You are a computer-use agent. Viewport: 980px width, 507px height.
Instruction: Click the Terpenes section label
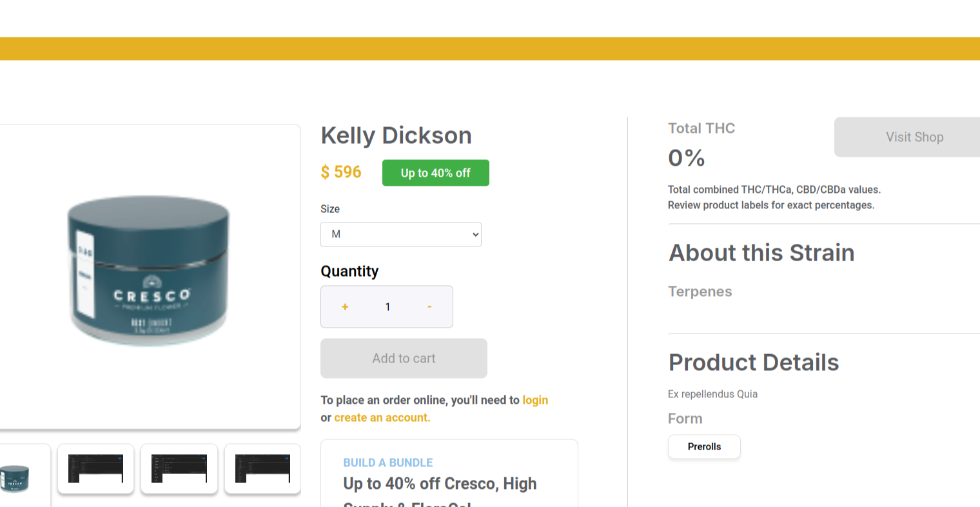coord(700,292)
